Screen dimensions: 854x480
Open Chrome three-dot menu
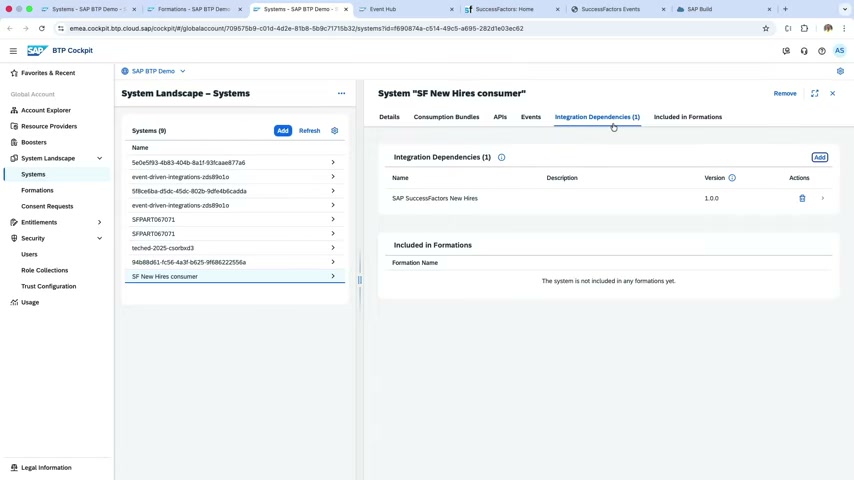[844, 28]
